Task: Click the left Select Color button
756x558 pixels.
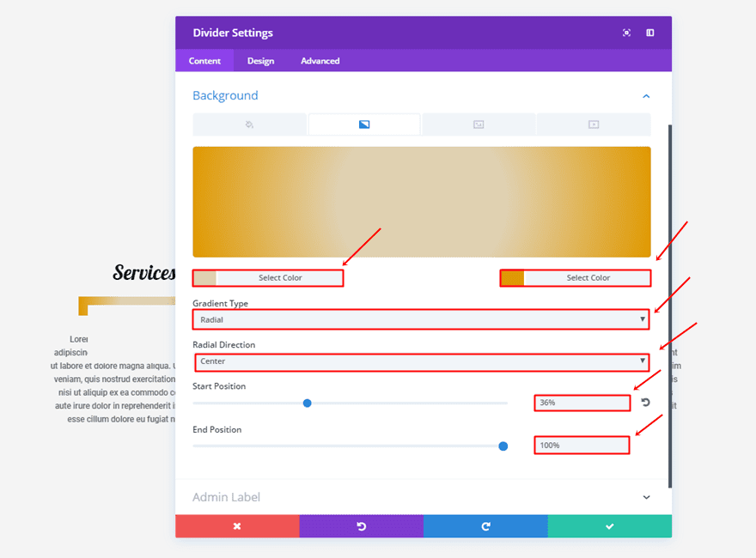Action: pyautogui.click(x=280, y=278)
